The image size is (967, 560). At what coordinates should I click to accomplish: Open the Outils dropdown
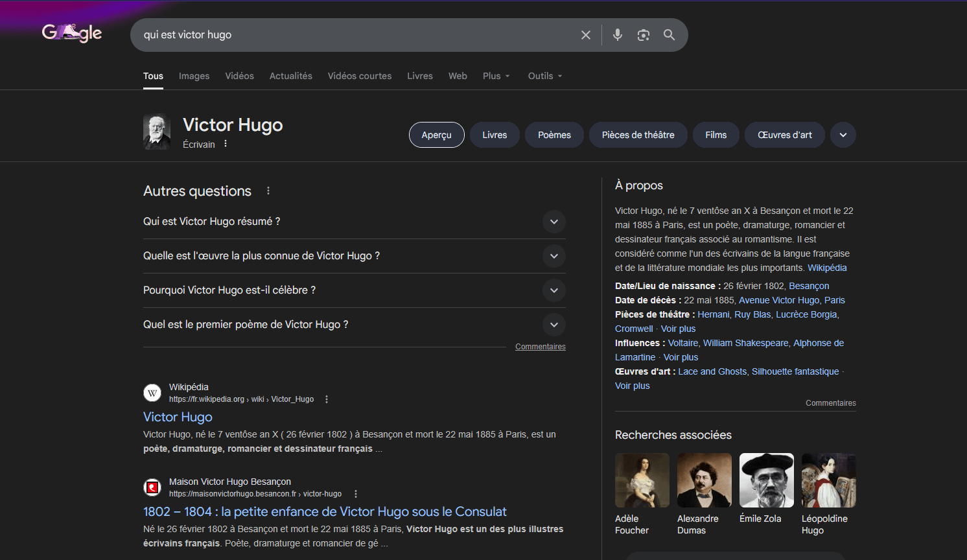(544, 76)
